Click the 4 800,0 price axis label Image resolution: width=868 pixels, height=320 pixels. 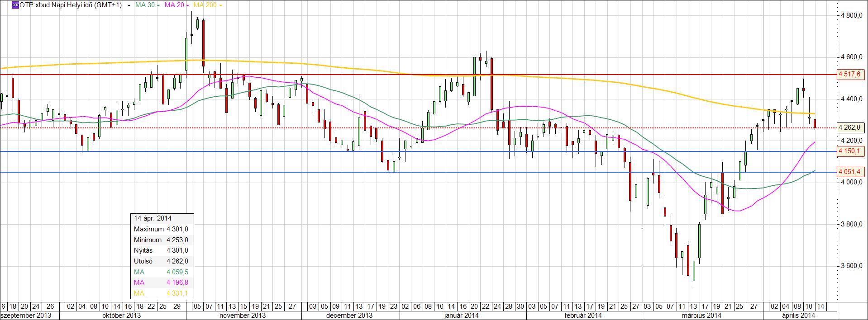click(851, 16)
